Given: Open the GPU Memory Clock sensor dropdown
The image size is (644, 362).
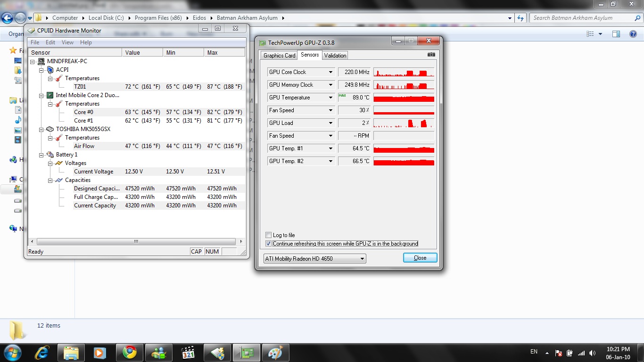Looking at the screenshot, I should (331, 85).
